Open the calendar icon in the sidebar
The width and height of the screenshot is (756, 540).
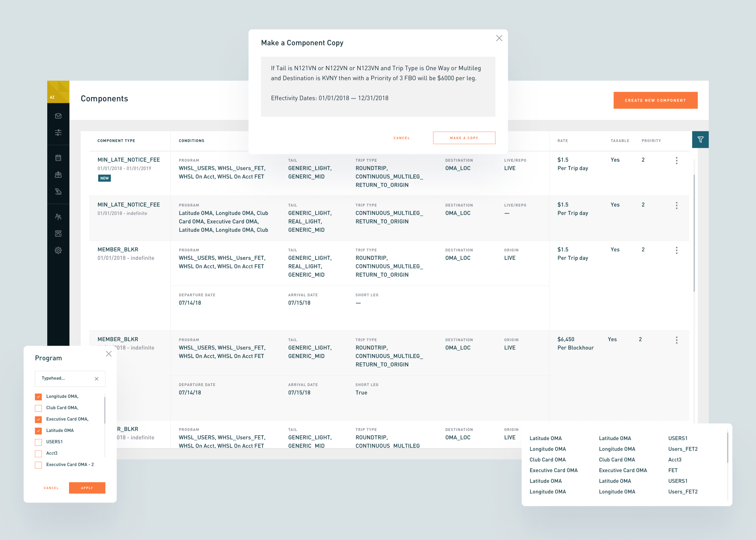pos(58,158)
